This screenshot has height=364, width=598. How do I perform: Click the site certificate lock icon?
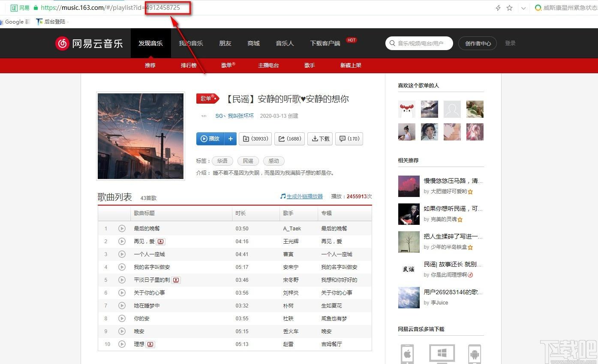(x=36, y=8)
